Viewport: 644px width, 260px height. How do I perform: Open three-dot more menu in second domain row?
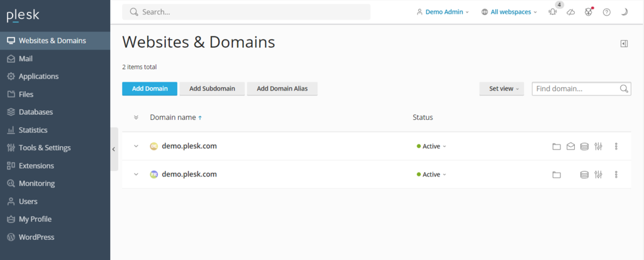point(616,175)
